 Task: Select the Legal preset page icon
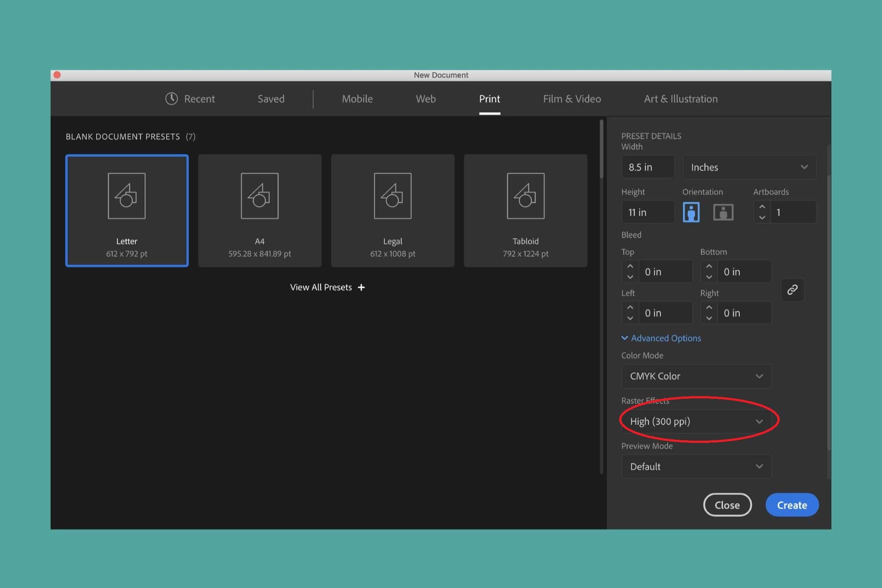[392, 196]
